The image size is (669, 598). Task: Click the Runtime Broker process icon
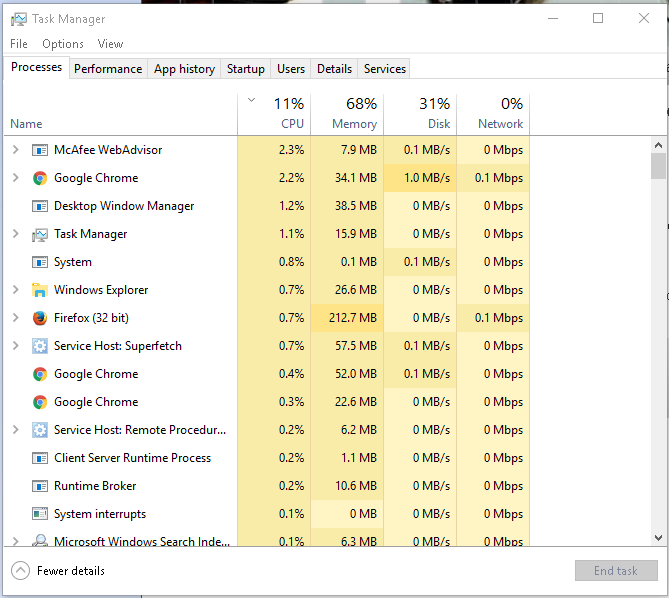[x=40, y=486]
